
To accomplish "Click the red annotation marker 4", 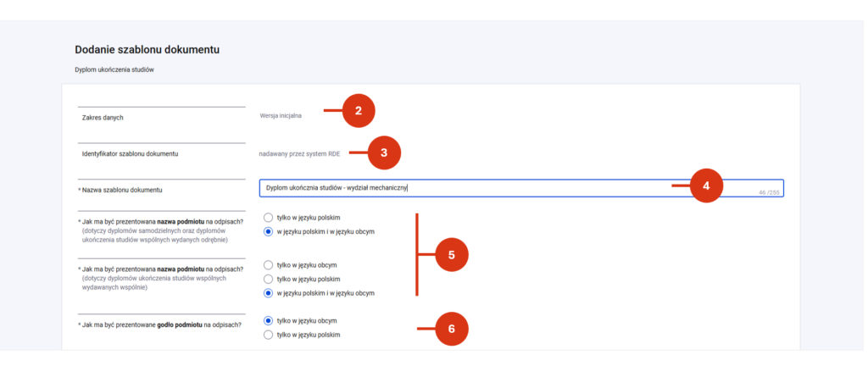I will [x=706, y=186].
